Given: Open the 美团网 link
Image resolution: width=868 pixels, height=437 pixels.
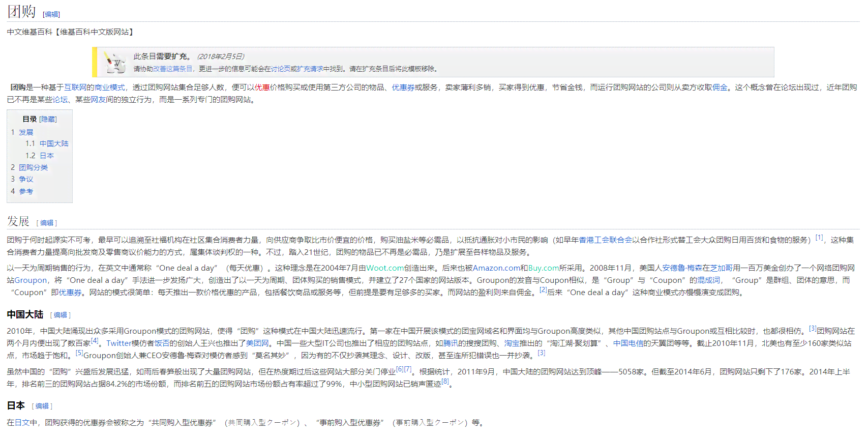Looking at the screenshot, I should (257, 343).
